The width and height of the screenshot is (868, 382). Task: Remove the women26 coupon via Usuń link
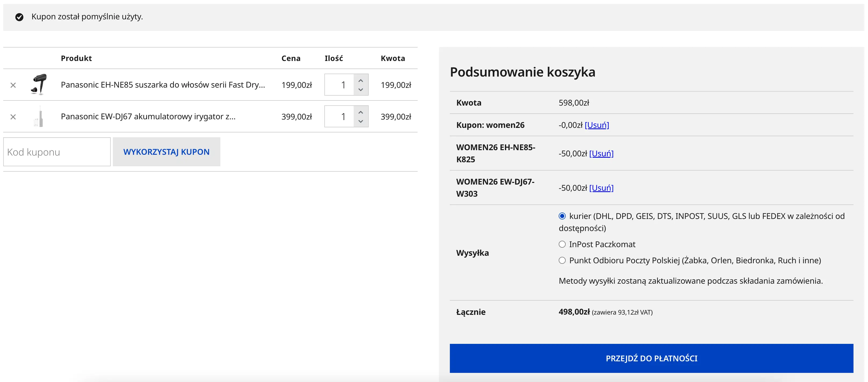click(x=597, y=125)
